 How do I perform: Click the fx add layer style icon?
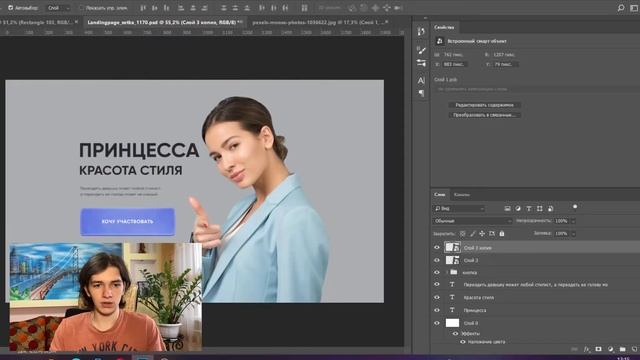pos(587,349)
